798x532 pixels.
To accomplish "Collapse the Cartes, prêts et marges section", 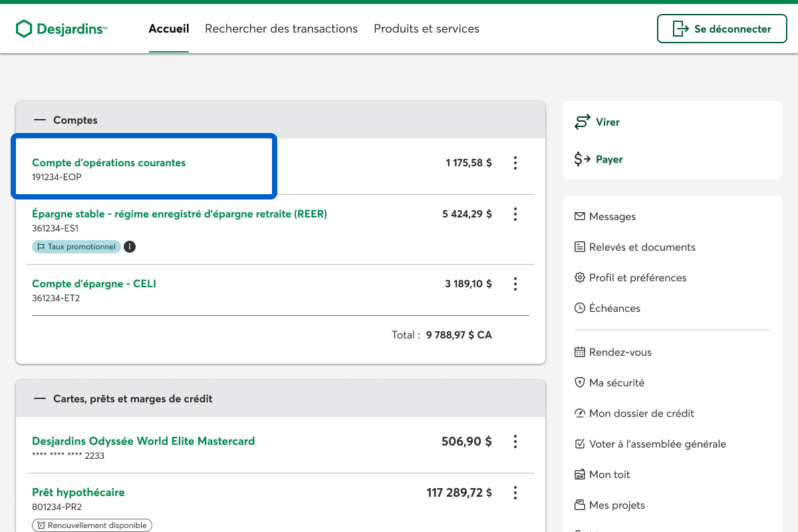I will point(40,399).
